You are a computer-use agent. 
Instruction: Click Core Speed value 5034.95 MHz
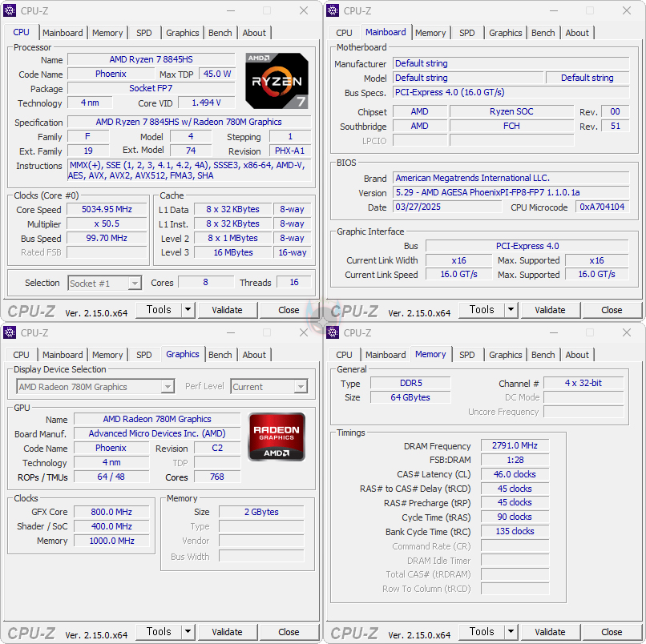107,209
